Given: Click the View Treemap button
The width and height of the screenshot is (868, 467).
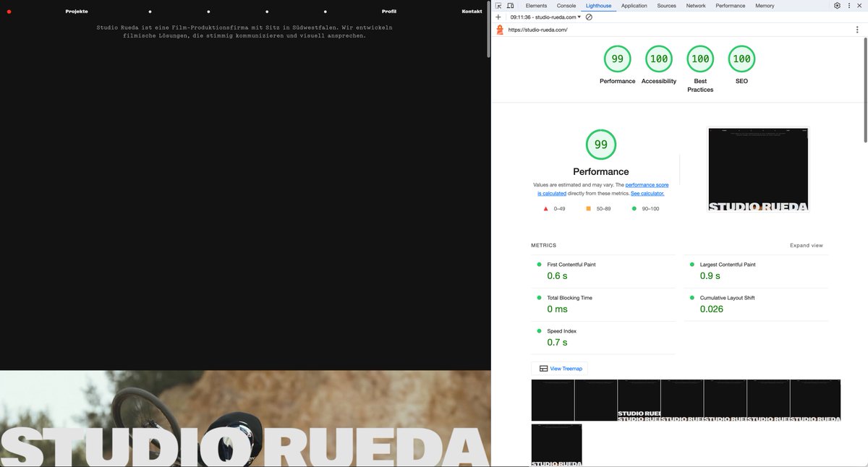Looking at the screenshot, I should [560, 369].
